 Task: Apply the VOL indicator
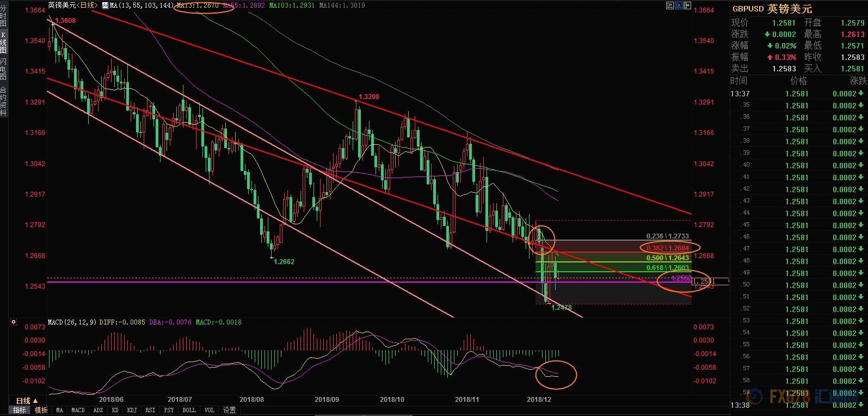tap(210, 410)
